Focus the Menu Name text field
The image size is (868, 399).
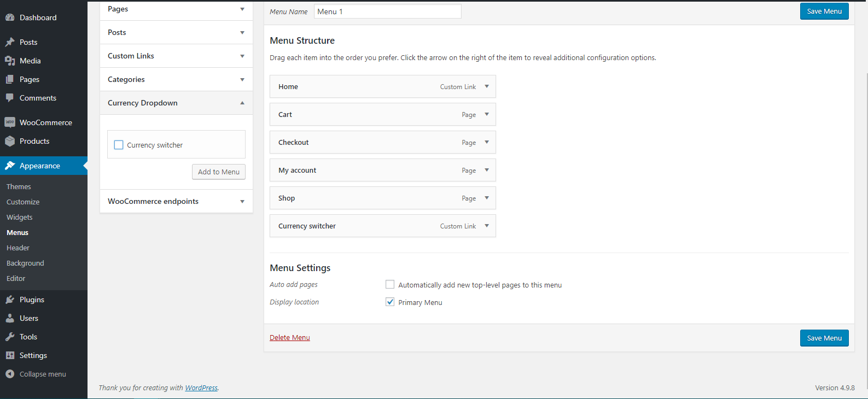[x=388, y=11]
